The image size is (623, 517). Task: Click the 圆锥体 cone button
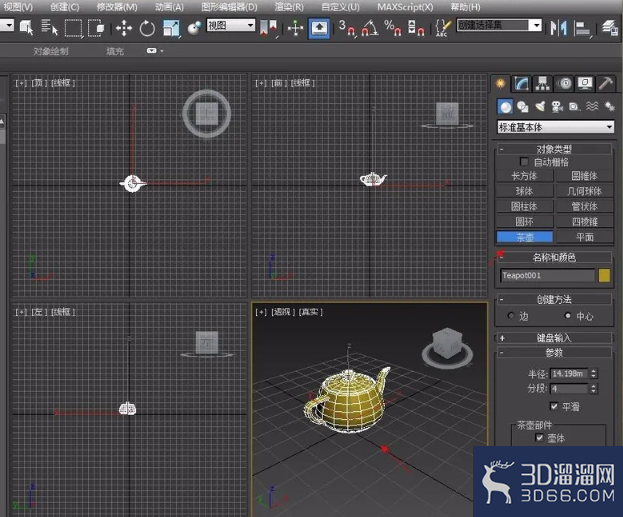click(584, 176)
